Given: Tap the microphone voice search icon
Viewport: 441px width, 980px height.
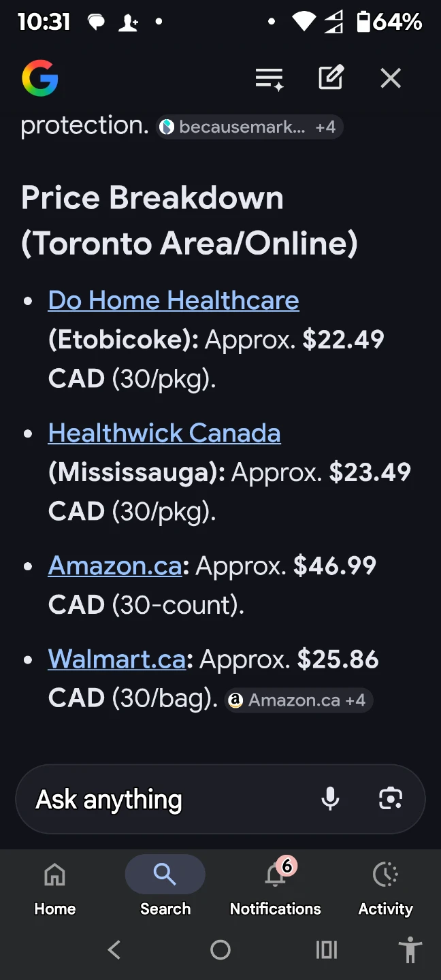Looking at the screenshot, I should [x=330, y=799].
